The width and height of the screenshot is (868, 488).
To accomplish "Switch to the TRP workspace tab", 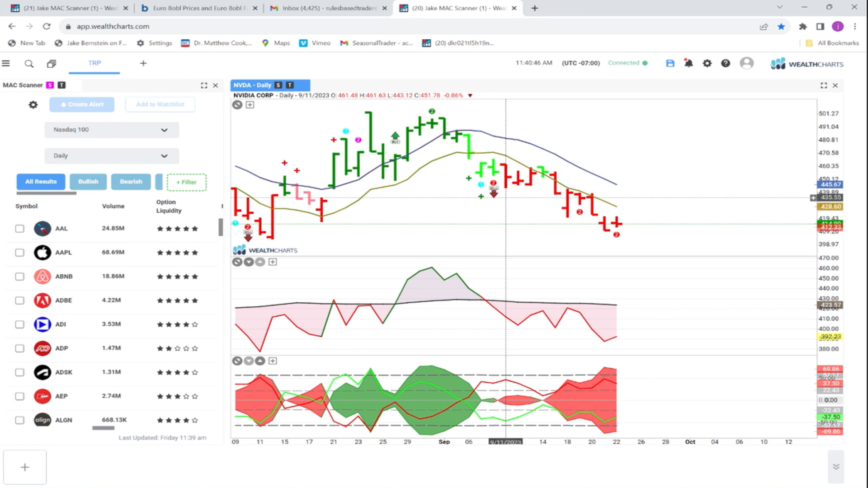I will tap(94, 63).
